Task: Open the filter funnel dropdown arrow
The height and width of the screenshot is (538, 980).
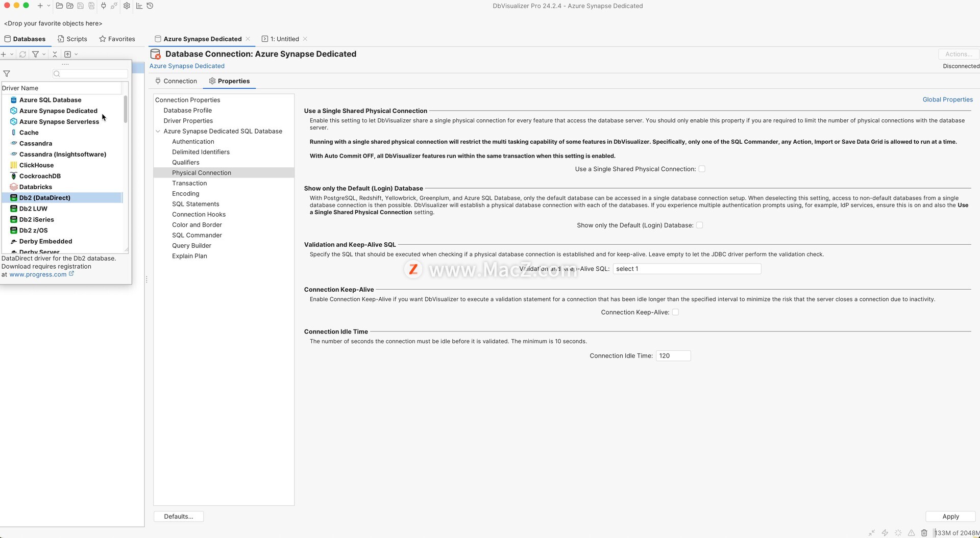Action: pyautogui.click(x=44, y=54)
